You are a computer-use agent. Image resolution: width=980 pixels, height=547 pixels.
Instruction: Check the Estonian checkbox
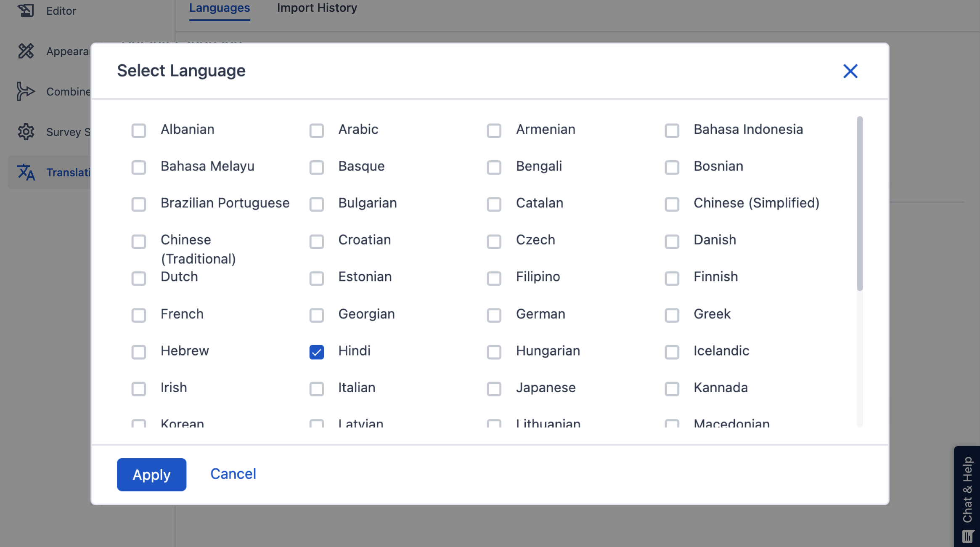[317, 278]
